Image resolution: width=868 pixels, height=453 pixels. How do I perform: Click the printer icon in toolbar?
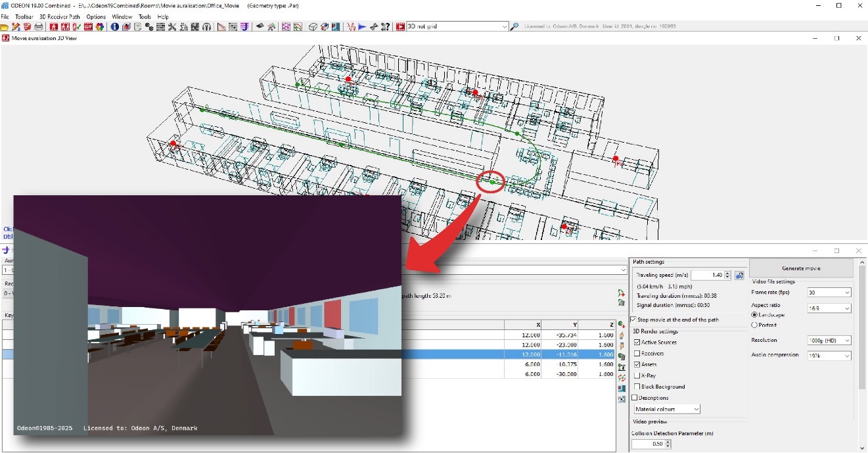(38, 27)
